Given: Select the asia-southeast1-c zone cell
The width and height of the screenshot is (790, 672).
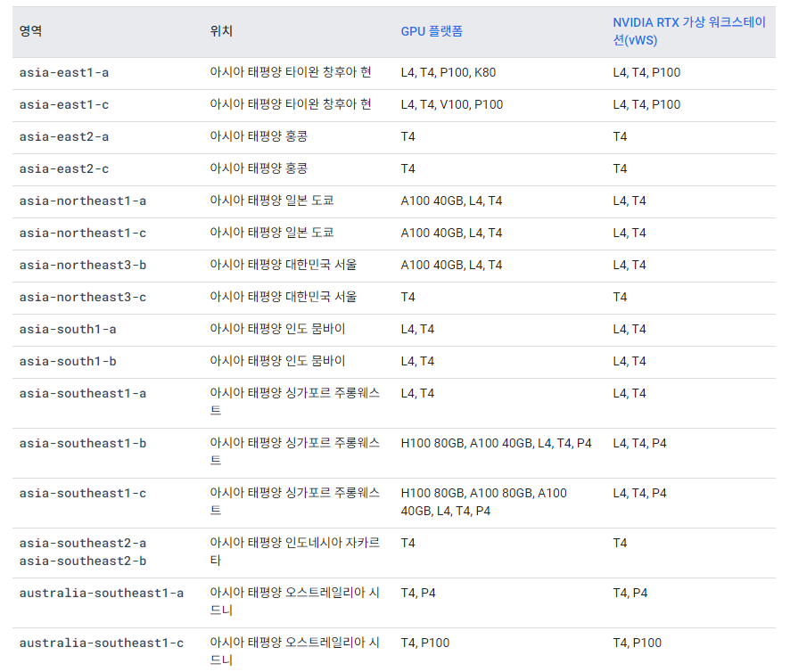Looking at the screenshot, I should 83,494.
